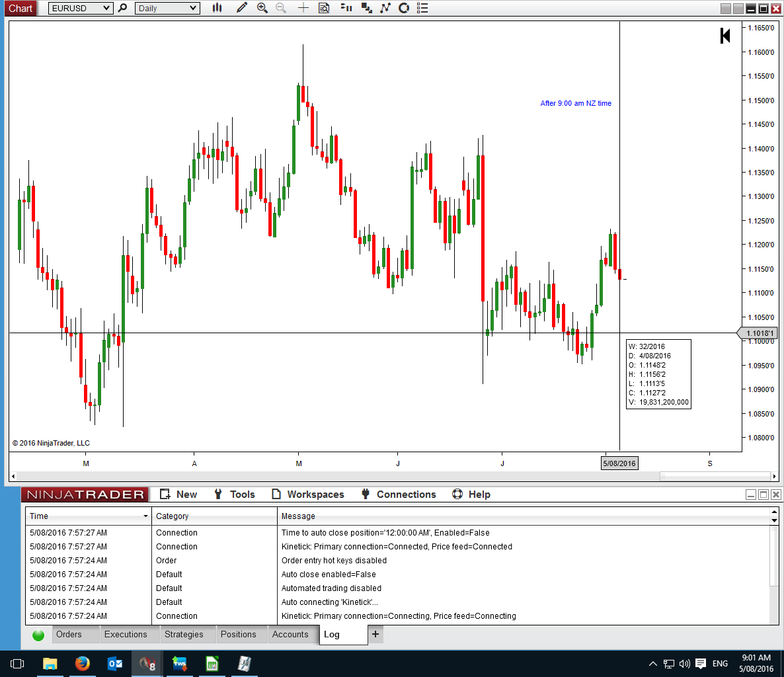
Task: Open Windows Task View in taskbar
Action: pyautogui.click(x=17, y=664)
